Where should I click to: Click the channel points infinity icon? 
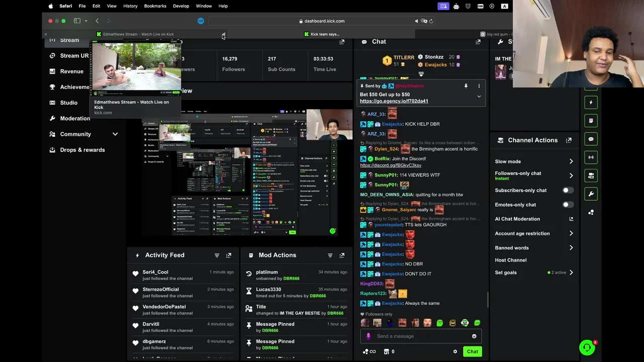pyautogui.click(x=369, y=352)
